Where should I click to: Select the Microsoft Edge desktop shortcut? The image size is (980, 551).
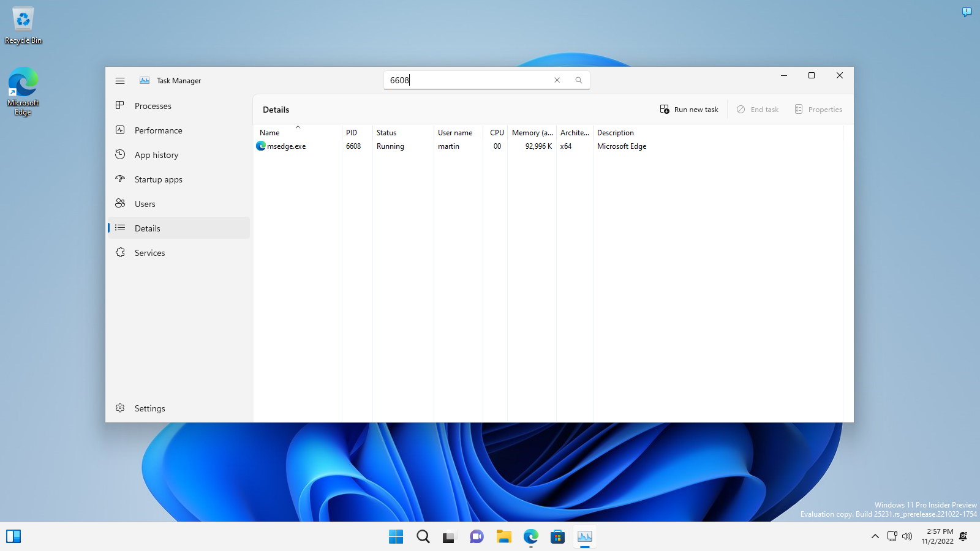[x=23, y=83]
